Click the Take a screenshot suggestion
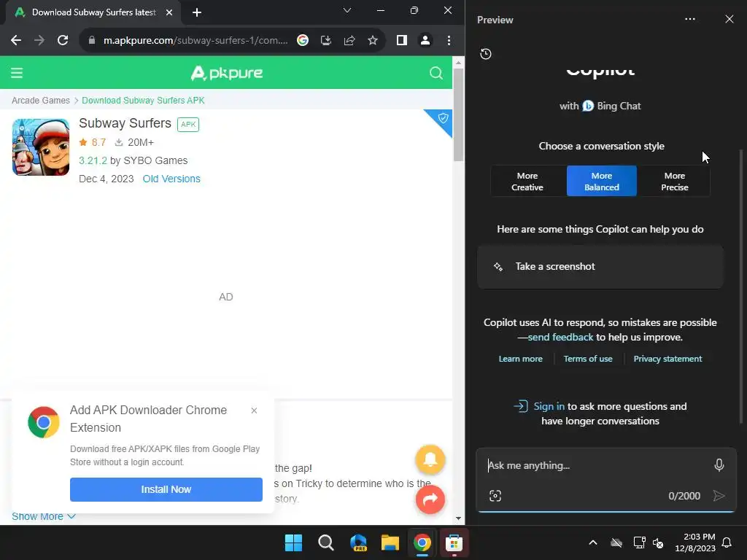Image resolution: width=747 pixels, height=560 pixels. (x=600, y=267)
